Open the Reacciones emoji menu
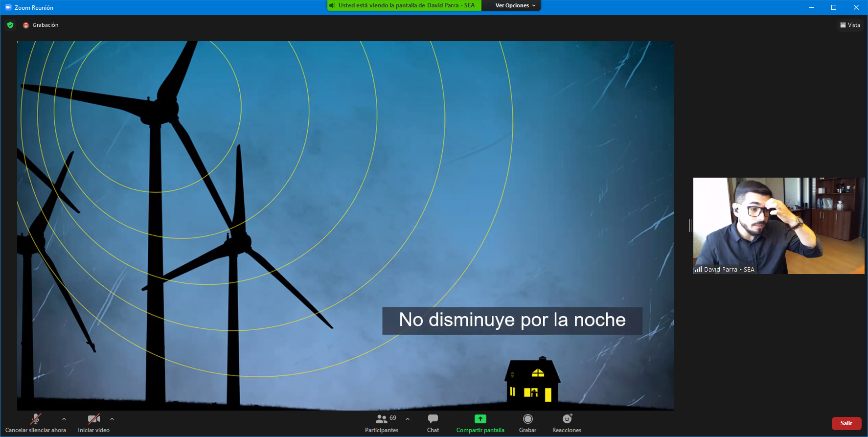868x437 pixels. point(567,419)
